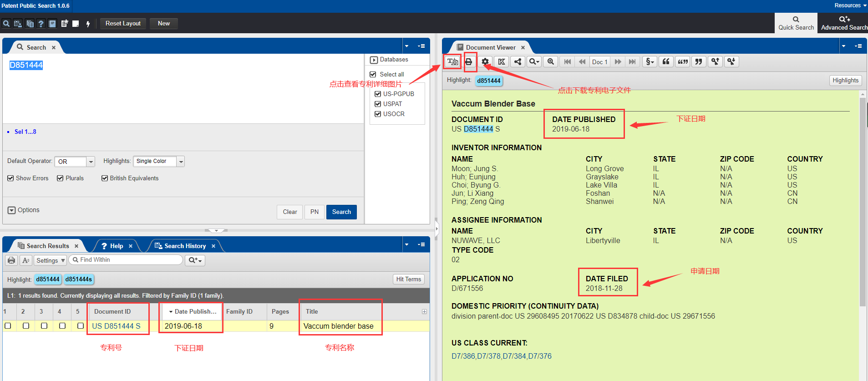Image resolution: width=868 pixels, height=381 pixels.
Task: Click the Reset Layout button
Action: click(x=123, y=24)
